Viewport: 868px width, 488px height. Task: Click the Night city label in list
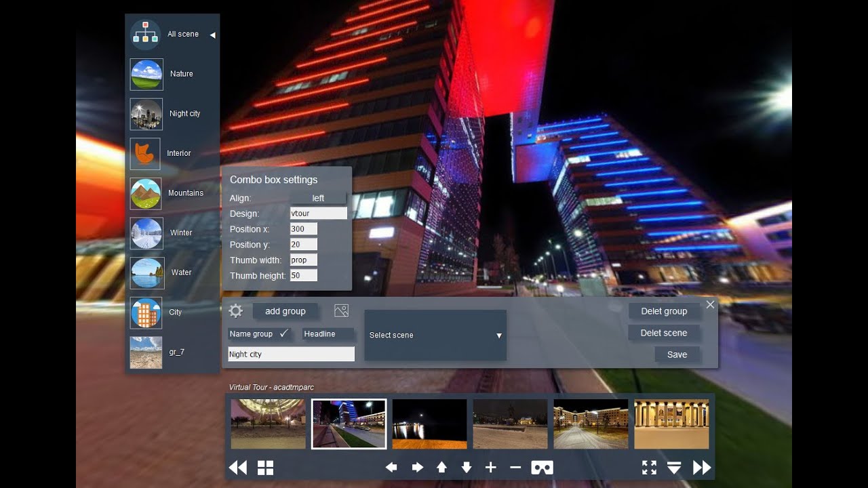click(x=185, y=114)
